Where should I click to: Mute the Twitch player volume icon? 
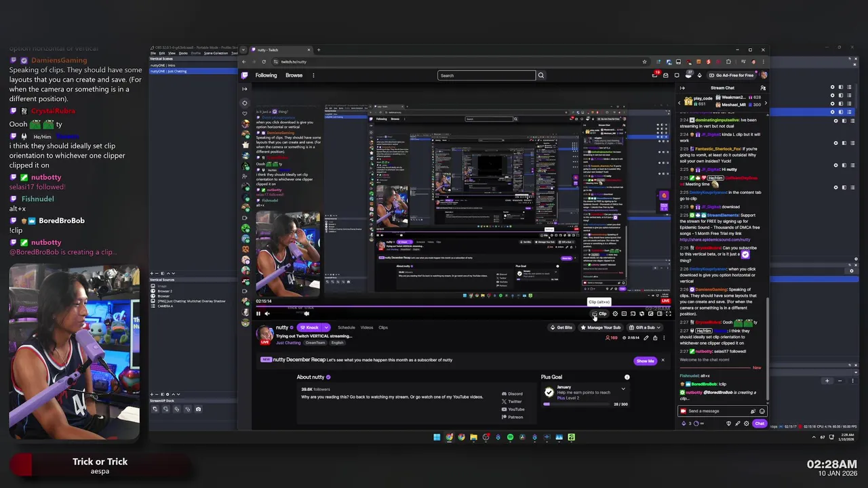[x=267, y=314]
